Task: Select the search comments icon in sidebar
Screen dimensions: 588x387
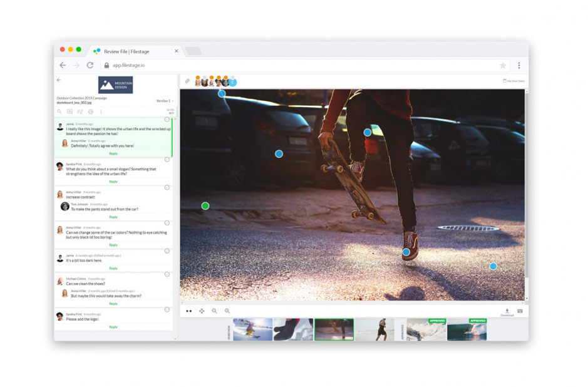Action: tap(59, 111)
